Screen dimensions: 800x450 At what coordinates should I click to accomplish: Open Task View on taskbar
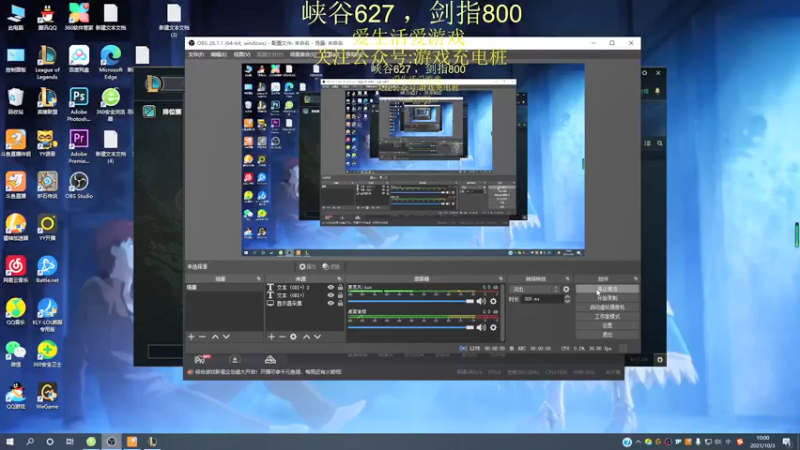coord(70,442)
